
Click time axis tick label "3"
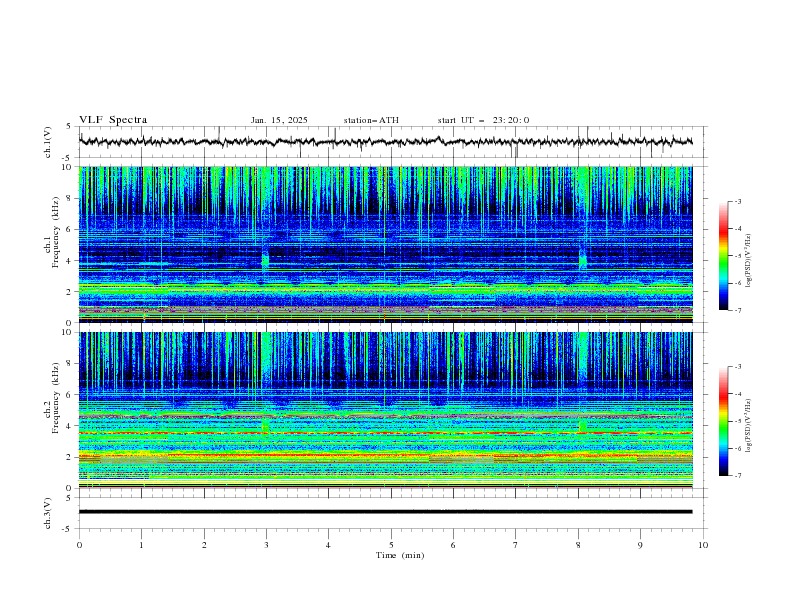266,545
